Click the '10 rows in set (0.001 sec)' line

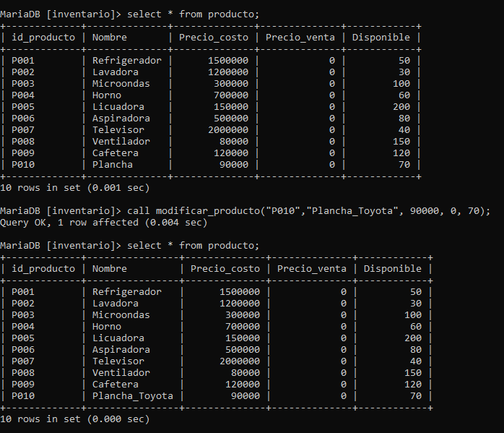point(75,188)
